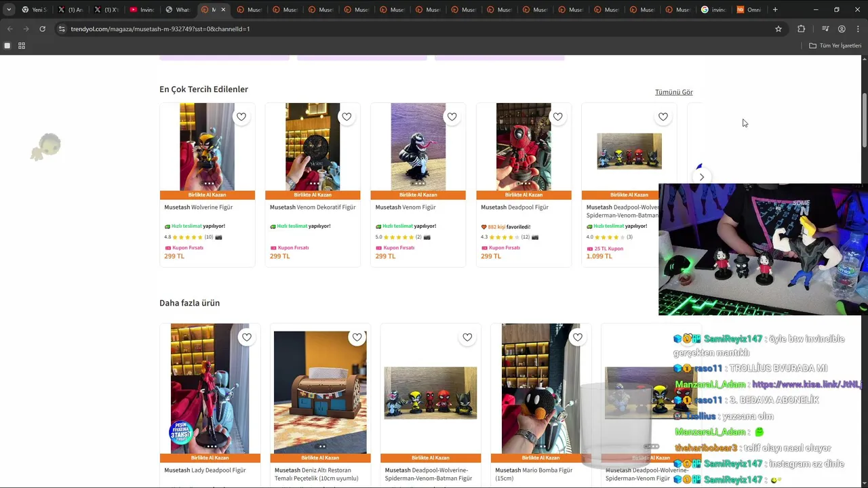Viewport: 868px width, 488px height.
Task: Open the Musetash Deadpool Figür title
Action: point(515,207)
